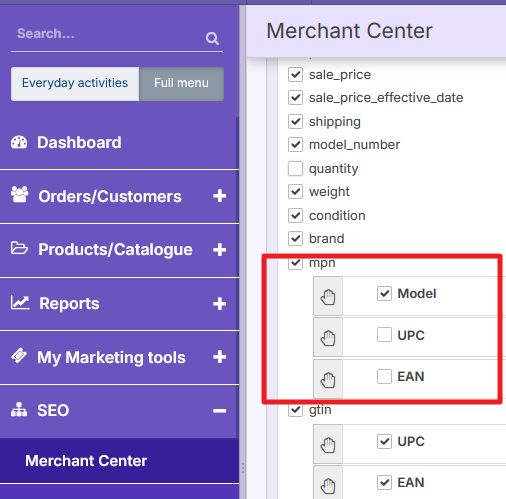Check UPC under mpn
Viewport: 506px width, 499px height.
[x=384, y=335]
